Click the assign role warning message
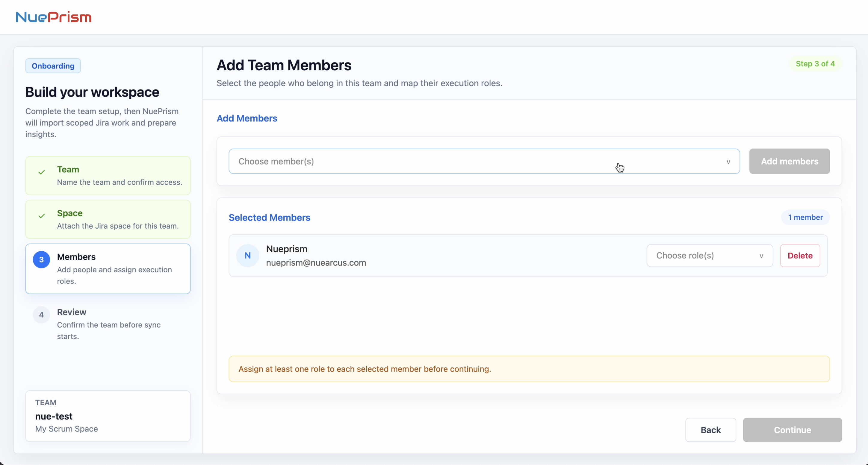 pyautogui.click(x=529, y=369)
